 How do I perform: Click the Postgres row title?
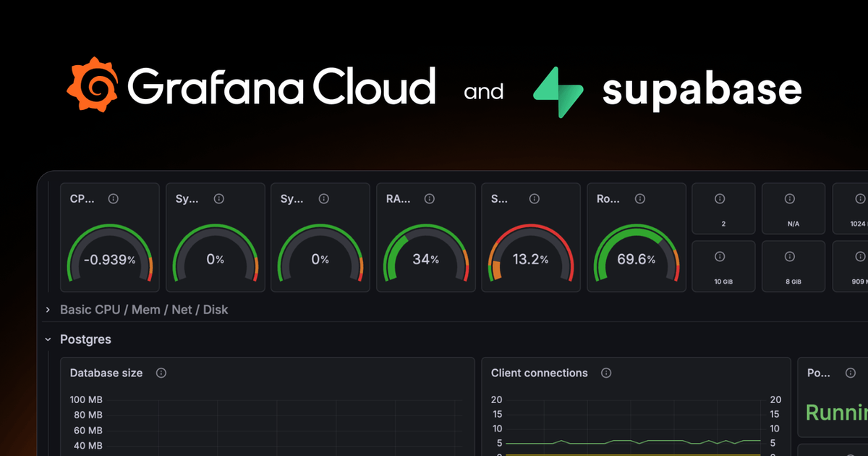pyautogui.click(x=85, y=339)
